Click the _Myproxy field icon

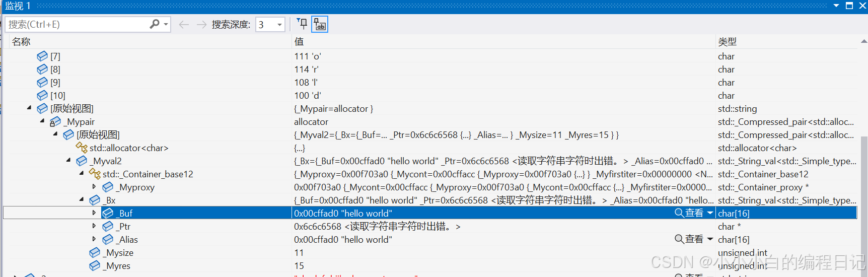108,187
